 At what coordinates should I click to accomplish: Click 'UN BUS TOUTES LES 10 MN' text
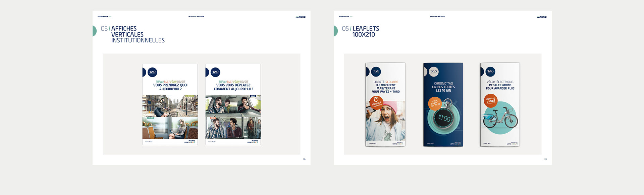pos(443,89)
